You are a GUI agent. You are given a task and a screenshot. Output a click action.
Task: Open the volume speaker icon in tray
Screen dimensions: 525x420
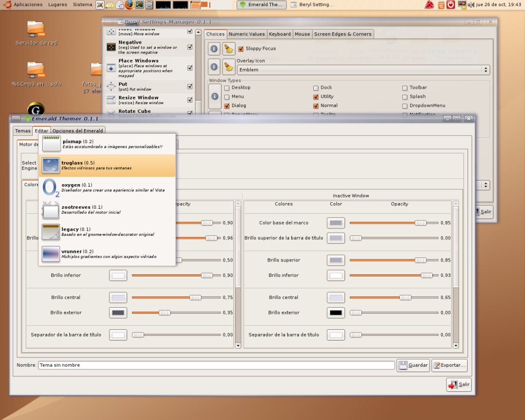pos(471,5)
